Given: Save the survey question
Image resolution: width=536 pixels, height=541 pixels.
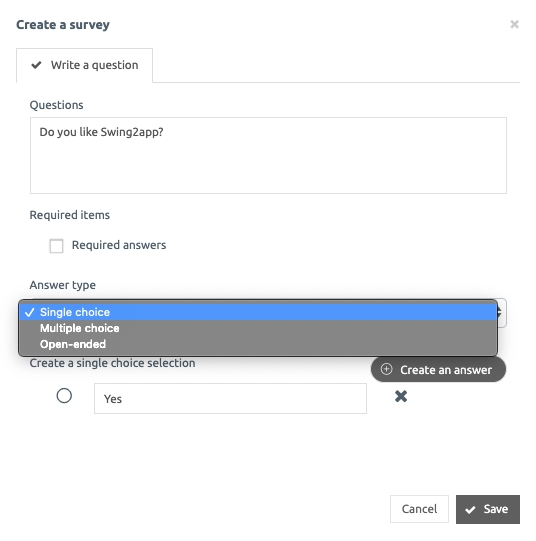Looking at the screenshot, I should tap(488, 509).
